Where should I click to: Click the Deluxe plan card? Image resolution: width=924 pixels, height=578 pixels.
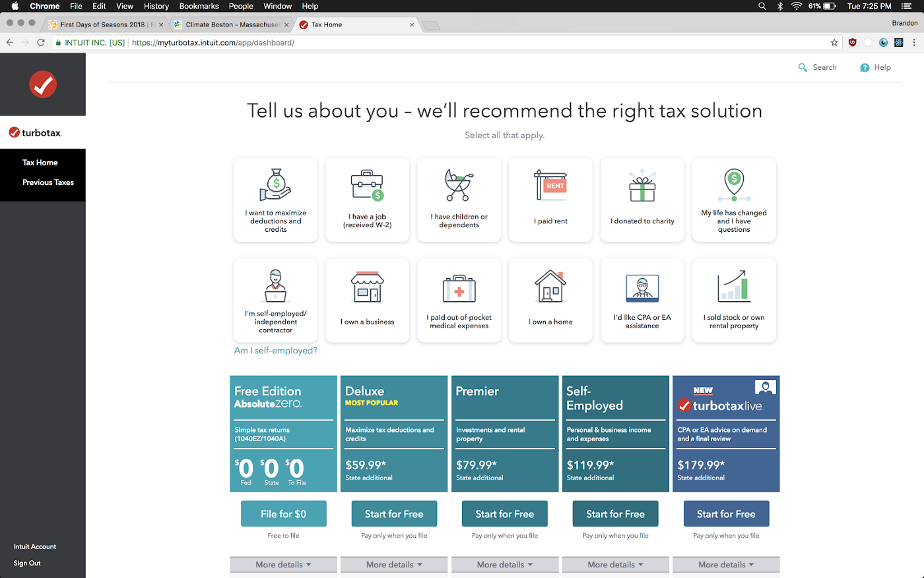394,434
